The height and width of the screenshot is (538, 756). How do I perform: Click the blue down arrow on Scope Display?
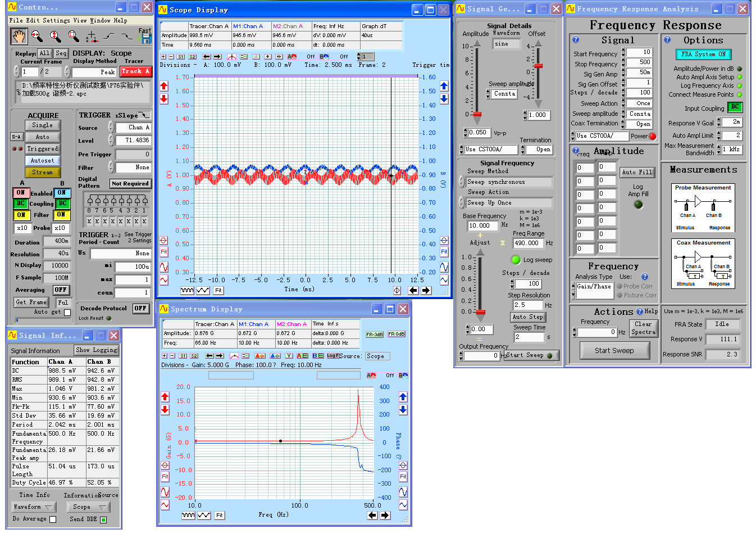tap(444, 99)
